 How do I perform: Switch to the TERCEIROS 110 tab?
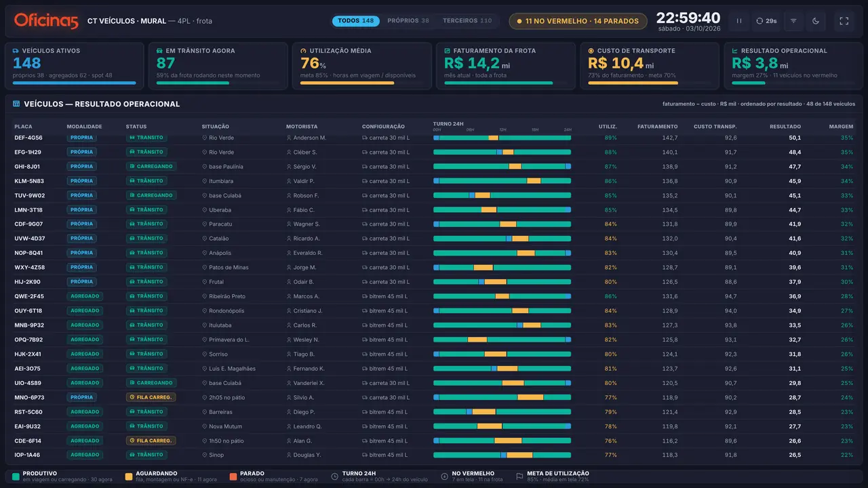[467, 21]
